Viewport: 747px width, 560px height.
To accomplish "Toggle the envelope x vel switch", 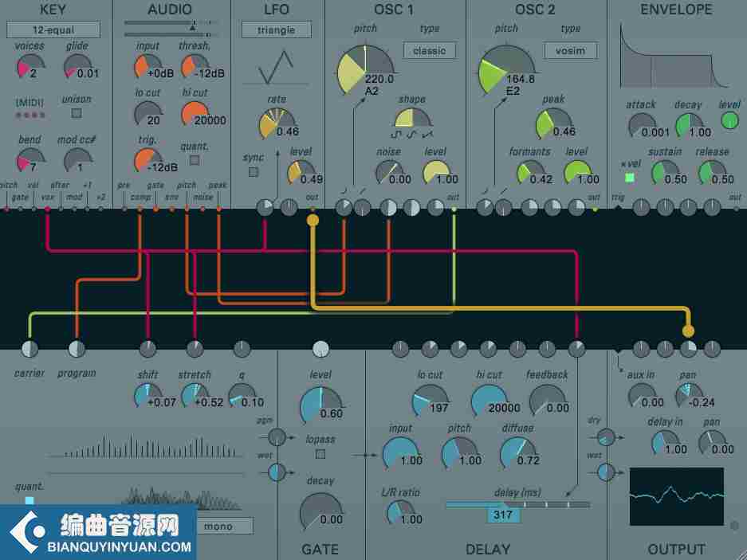I will click(630, 178).
